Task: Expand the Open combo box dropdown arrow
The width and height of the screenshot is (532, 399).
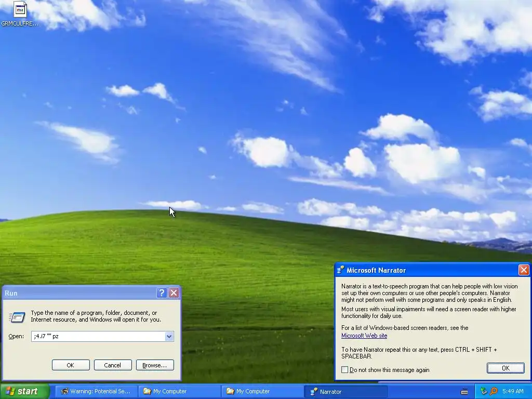Action: point(169,336)
